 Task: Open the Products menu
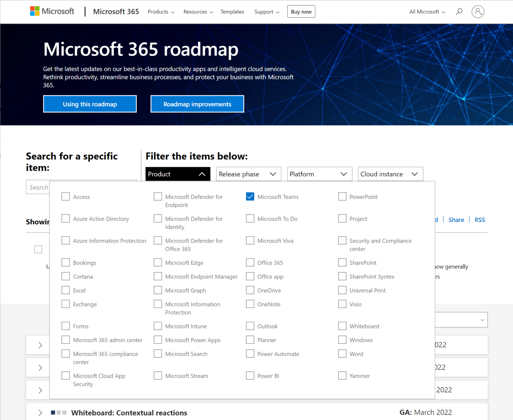[x=161, y=12]
